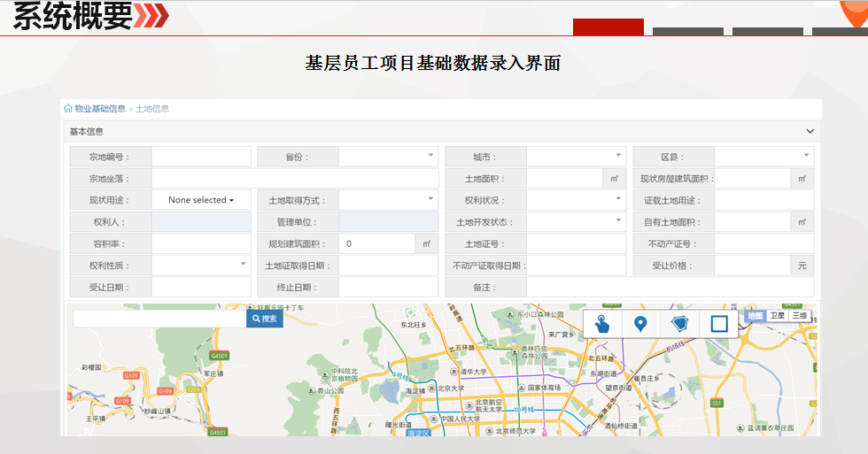This screenshot has height=454, width=868.
Task: Collapse the 基本信息 panel chevron
Action: tap(810, 132)
